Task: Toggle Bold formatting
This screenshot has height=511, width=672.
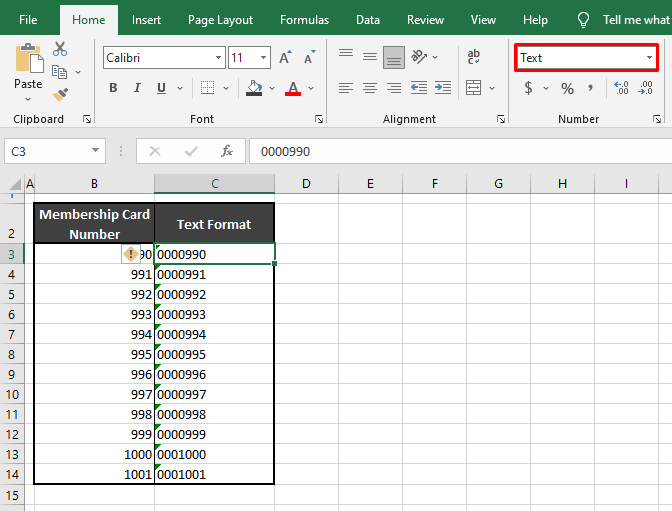Action: click(113, 88)
